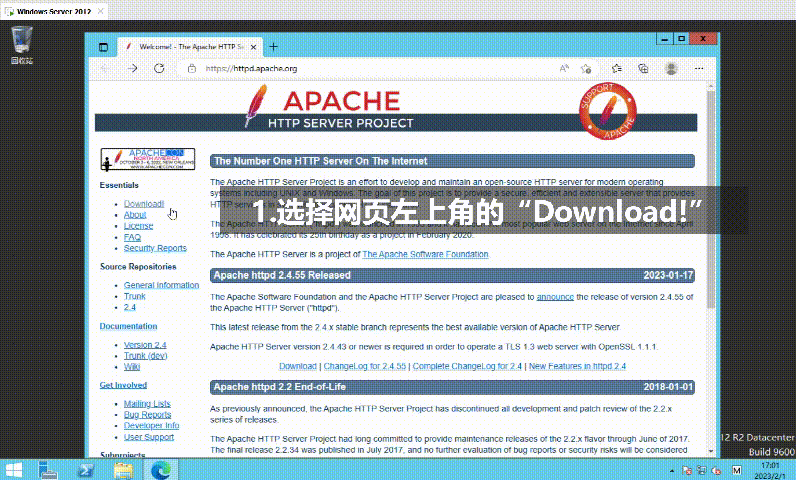Click the site lock icon in address bar

point(192,68)
